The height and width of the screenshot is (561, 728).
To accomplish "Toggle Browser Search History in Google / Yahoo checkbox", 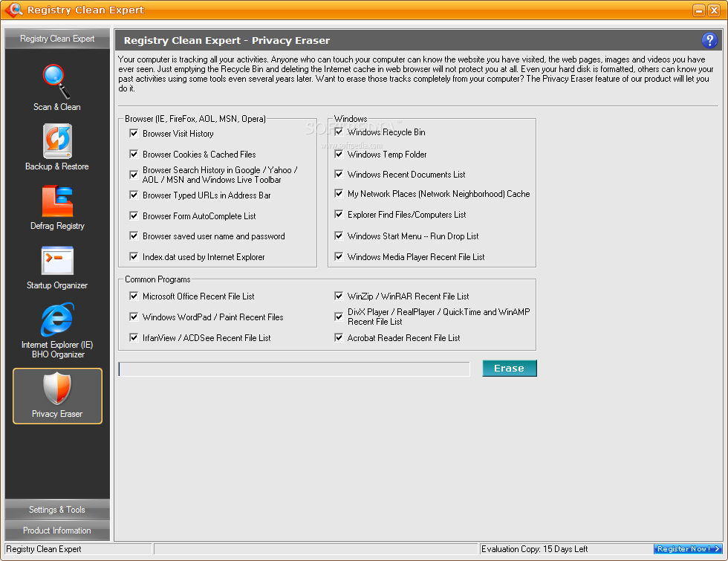I will [134, 175].
